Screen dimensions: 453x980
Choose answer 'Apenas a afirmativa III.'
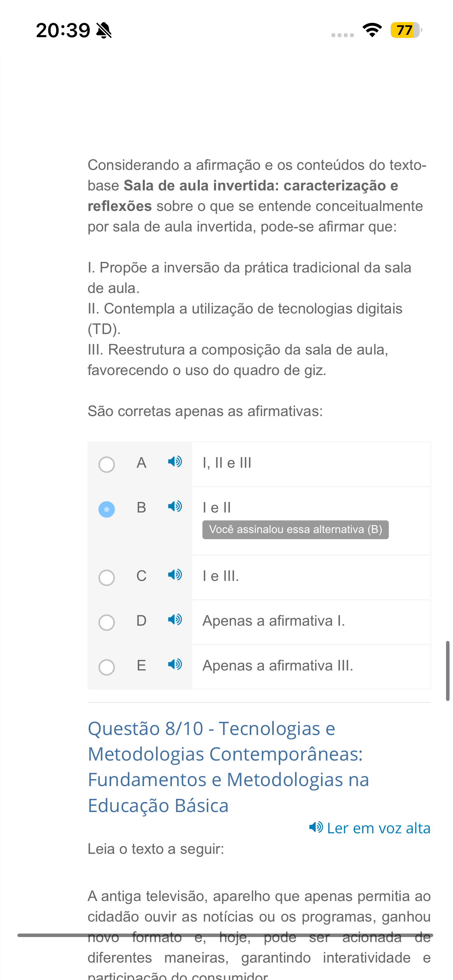tap(278, 666)
